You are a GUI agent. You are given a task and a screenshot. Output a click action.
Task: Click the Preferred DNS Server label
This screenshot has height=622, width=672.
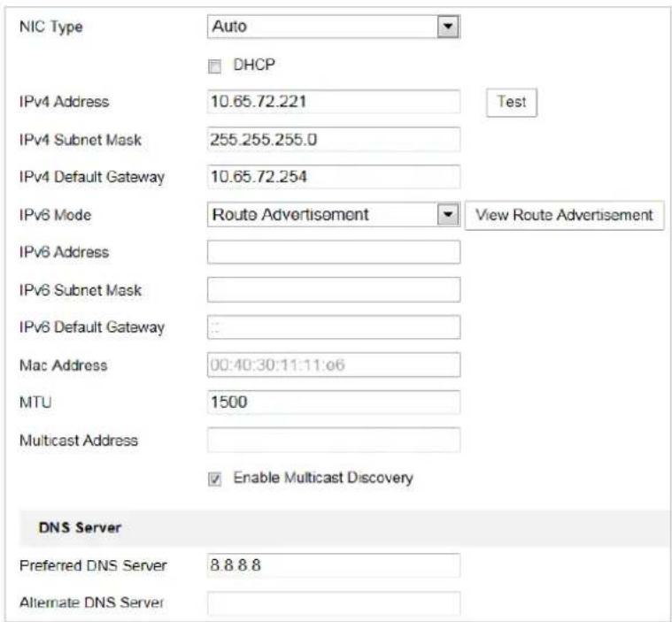pyautogui.click(x=93, y=565)
